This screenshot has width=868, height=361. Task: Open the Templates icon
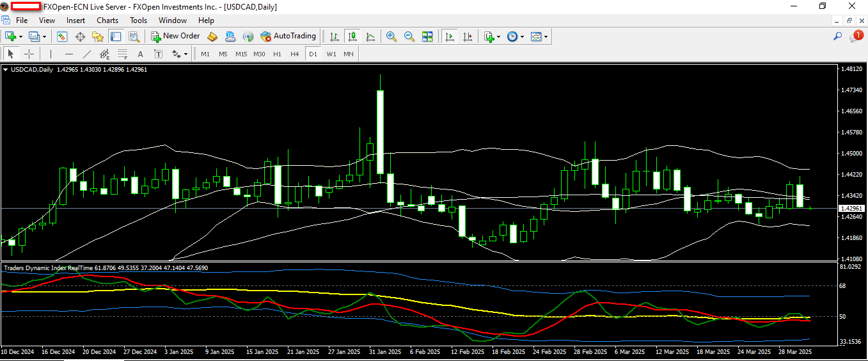[536, 36]
